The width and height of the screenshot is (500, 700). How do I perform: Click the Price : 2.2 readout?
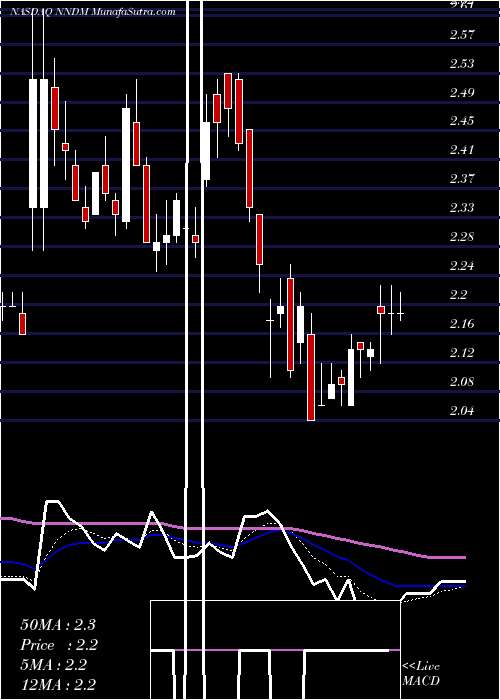[58, 645]
